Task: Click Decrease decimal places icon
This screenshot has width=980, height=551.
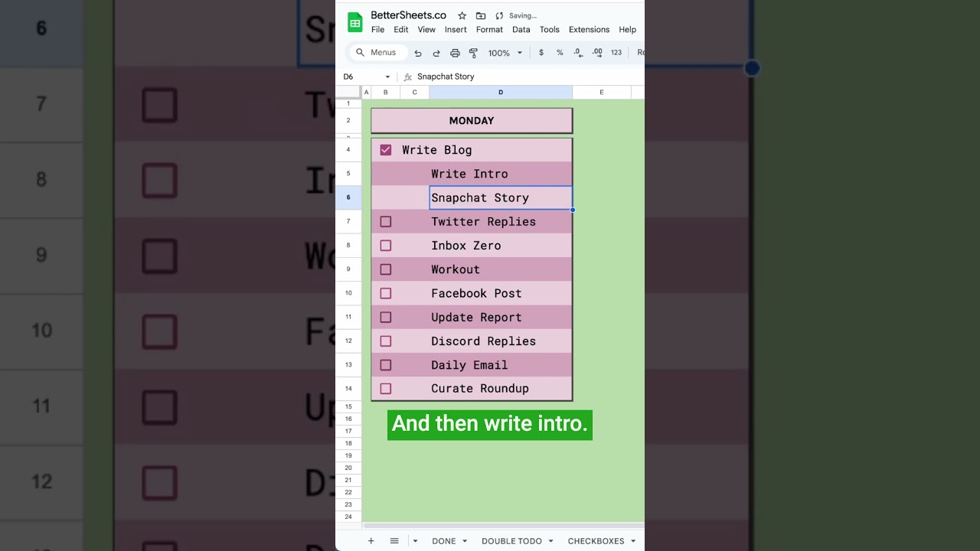Action: coord(578,53)
